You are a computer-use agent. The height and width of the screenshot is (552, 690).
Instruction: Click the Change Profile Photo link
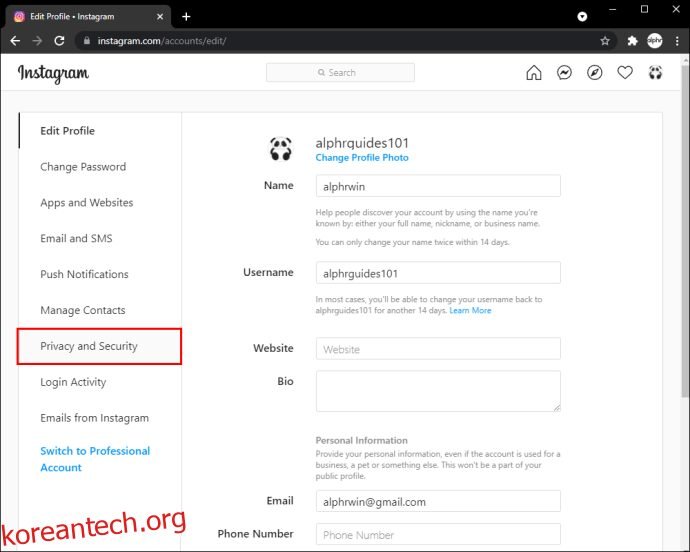[x=362, y=158]
